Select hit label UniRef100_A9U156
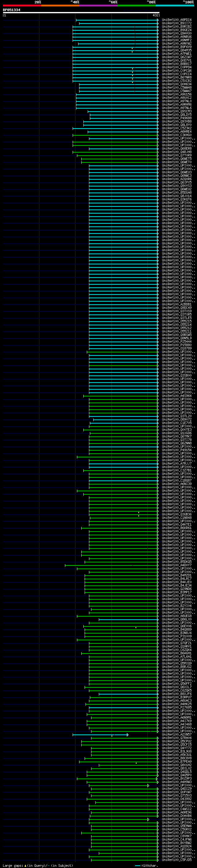Viewport: 197px width, 868px height. point(177,94)
